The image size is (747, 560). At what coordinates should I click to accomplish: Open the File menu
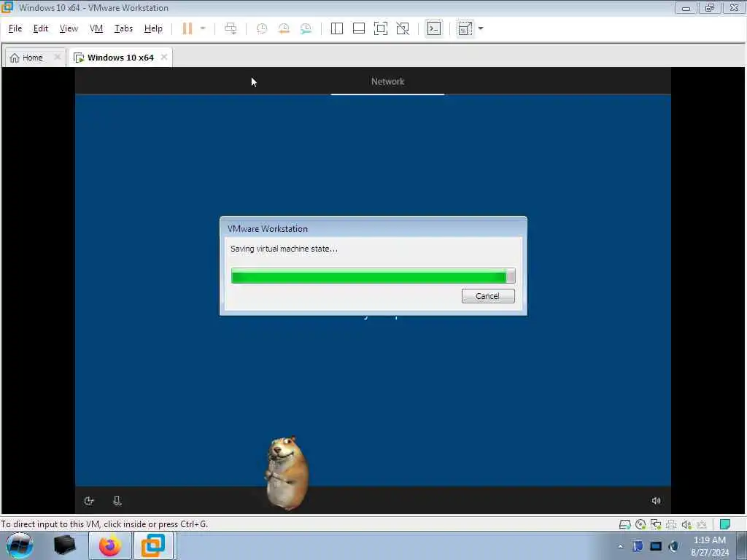(x=15, y=28)
